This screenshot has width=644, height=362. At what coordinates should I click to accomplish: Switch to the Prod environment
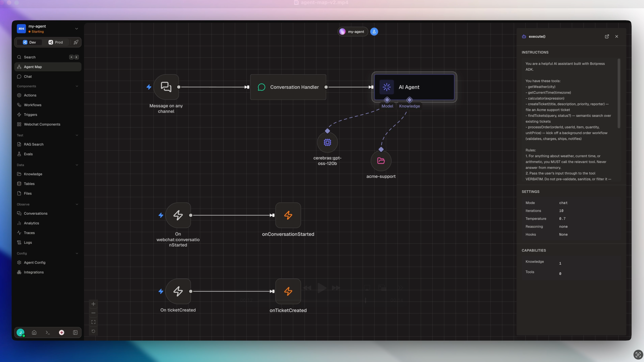coord(56,42)
